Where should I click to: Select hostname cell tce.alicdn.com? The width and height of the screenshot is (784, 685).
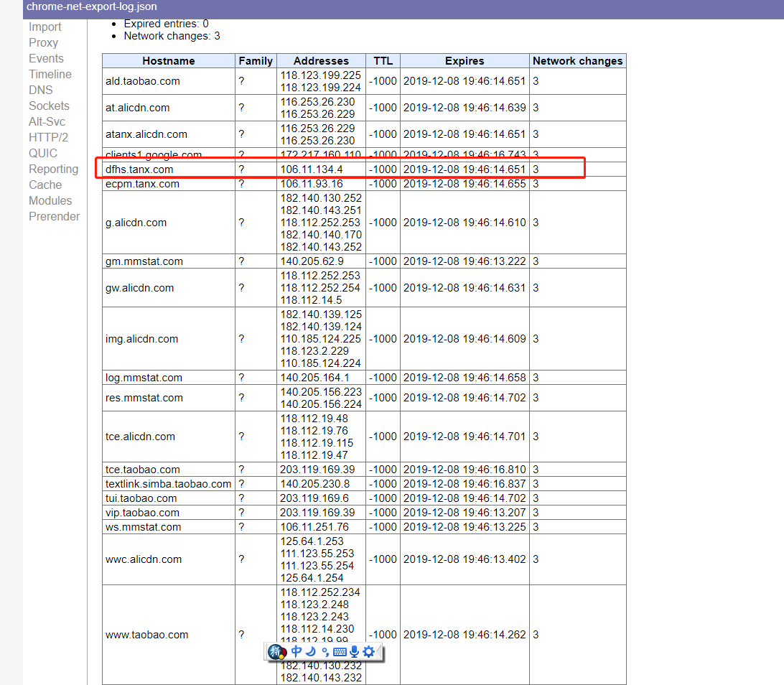tap(169, 437)
